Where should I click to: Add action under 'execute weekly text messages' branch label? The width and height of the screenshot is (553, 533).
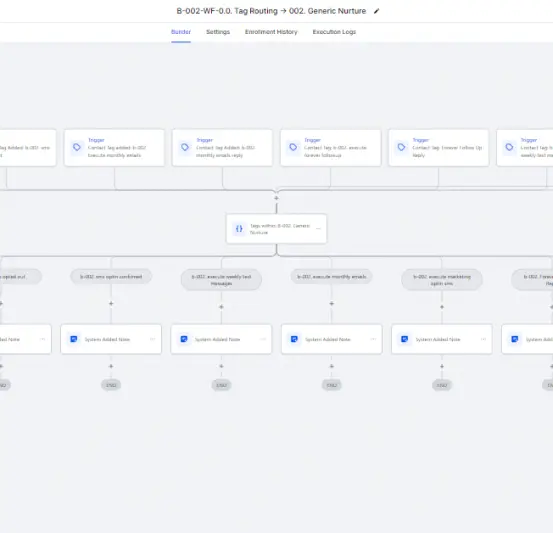click(x=221, y=307)
